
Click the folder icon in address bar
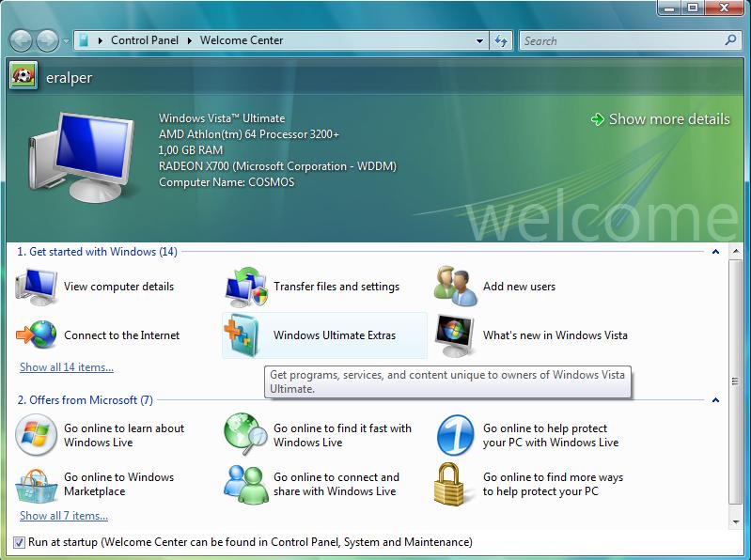pos(84,40)
